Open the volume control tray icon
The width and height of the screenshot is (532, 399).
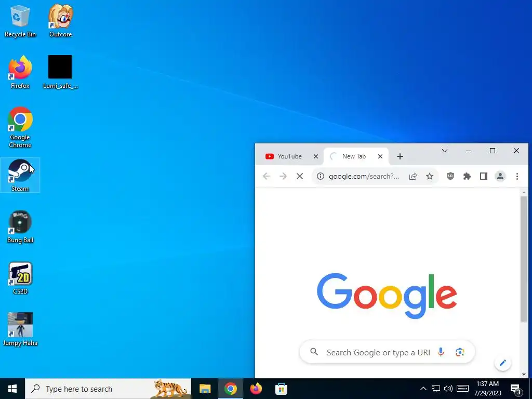(x=448, y=389)
